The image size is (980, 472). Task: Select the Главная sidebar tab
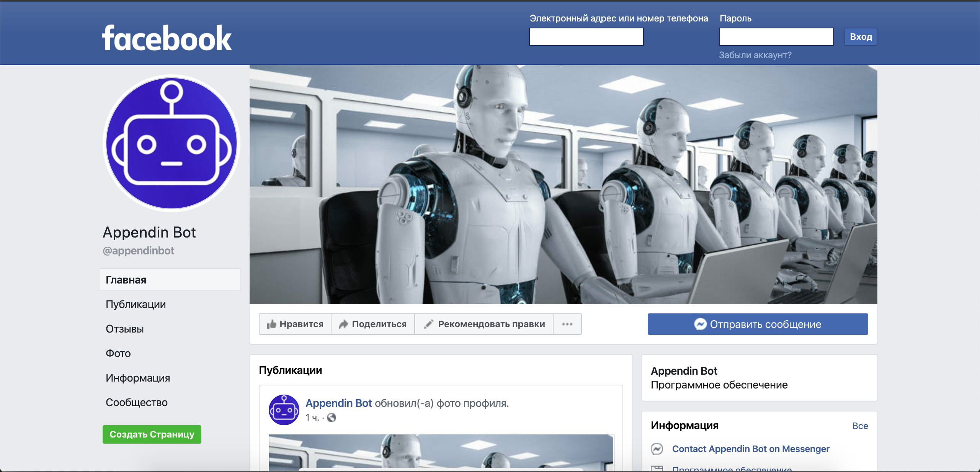[170, 280]
